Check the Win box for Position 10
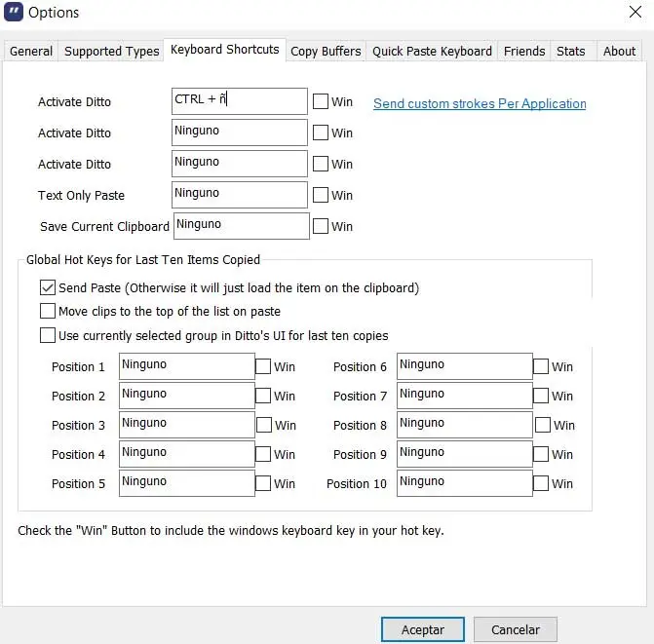The width and height of the screenshot is (654, 644). (x=541, y=482)
